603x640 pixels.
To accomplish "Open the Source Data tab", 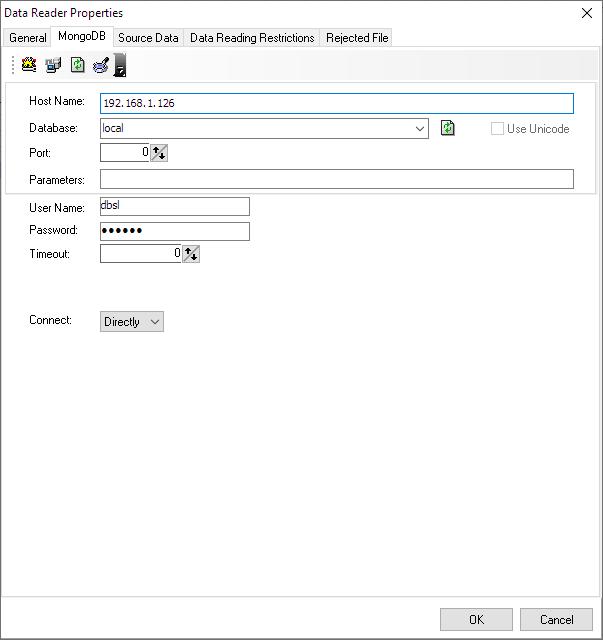I will pyautogui.click(x=148, y=38).
